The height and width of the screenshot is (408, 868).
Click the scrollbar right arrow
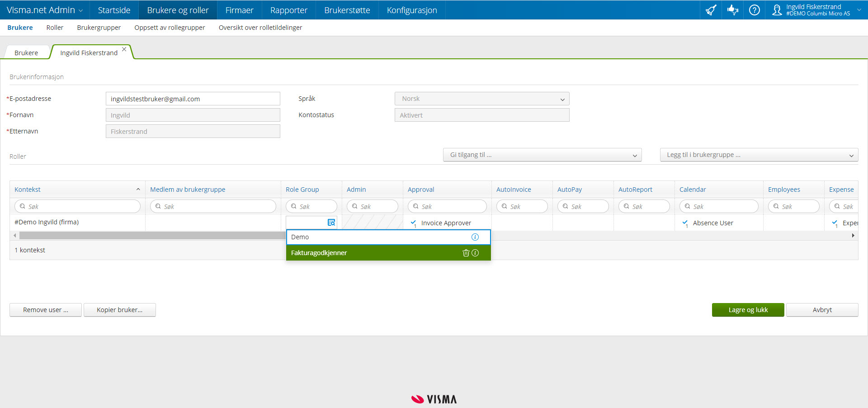(853, 235)
